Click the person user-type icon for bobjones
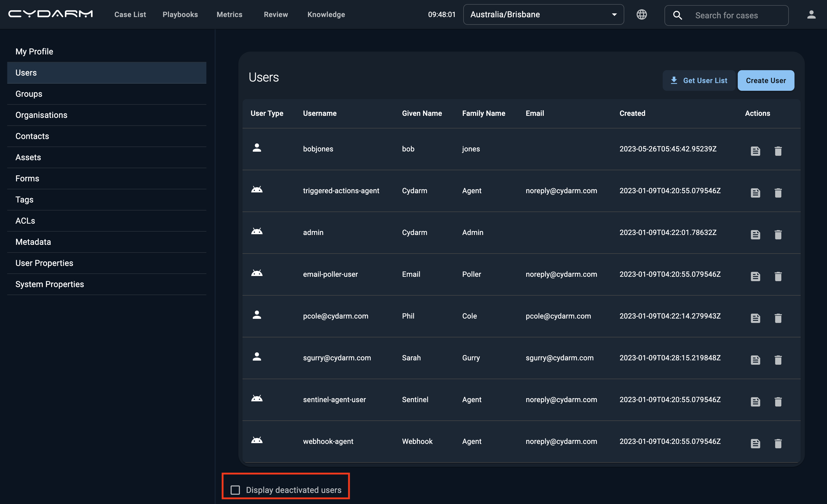The width and height of the screenshot is (827, 504). coord(257,148)
